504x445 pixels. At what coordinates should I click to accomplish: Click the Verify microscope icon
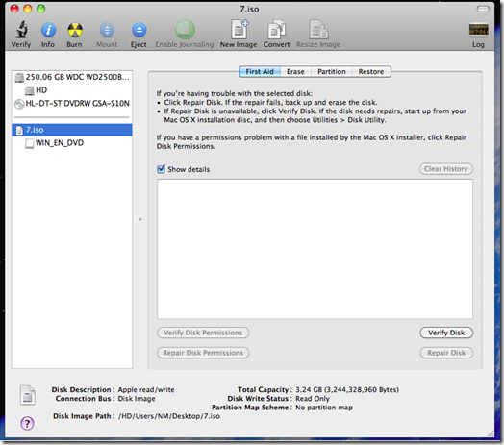point(21,30)
